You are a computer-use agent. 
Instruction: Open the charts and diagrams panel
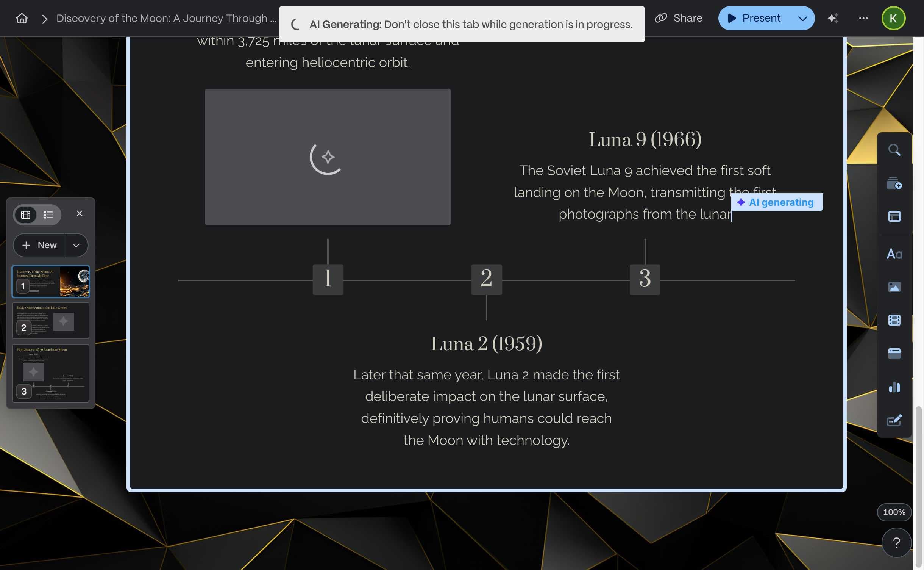894,387
